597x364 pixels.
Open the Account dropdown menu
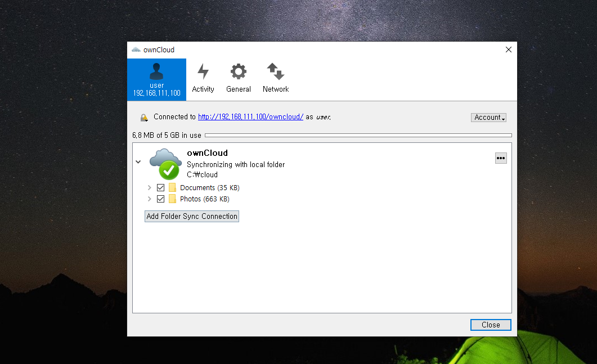[488, 117]
